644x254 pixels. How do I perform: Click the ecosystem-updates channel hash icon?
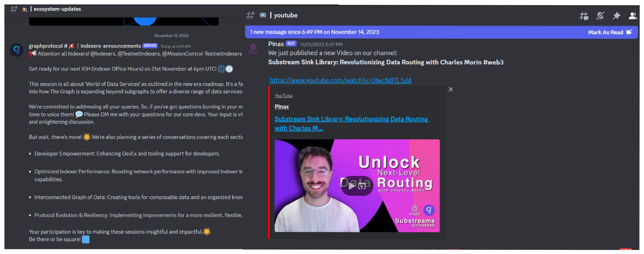[x=14, y=9]
